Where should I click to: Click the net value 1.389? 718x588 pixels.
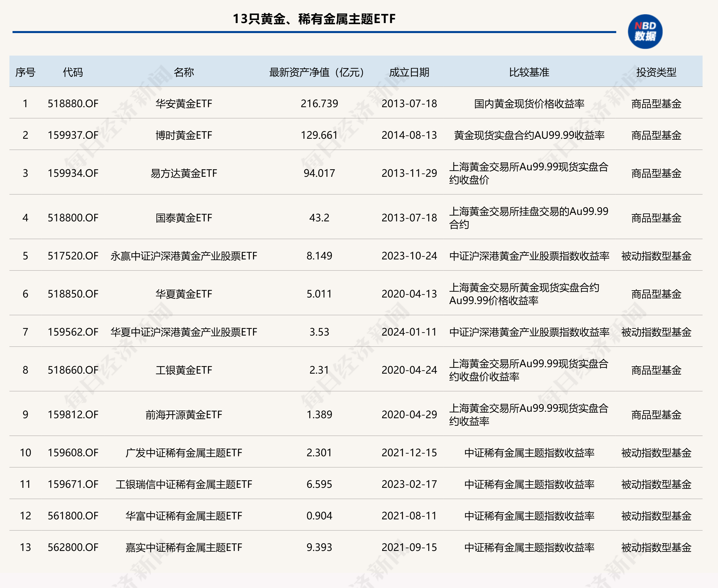(x=319, y=415)
